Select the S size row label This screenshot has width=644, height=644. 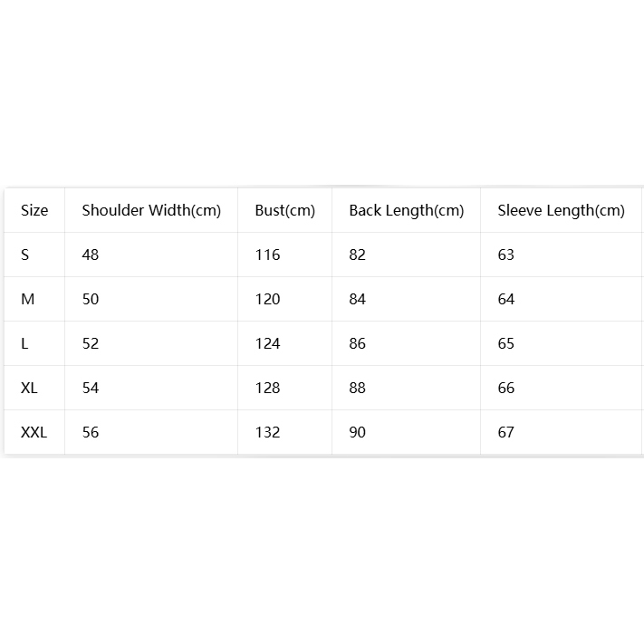pos(25,255)
